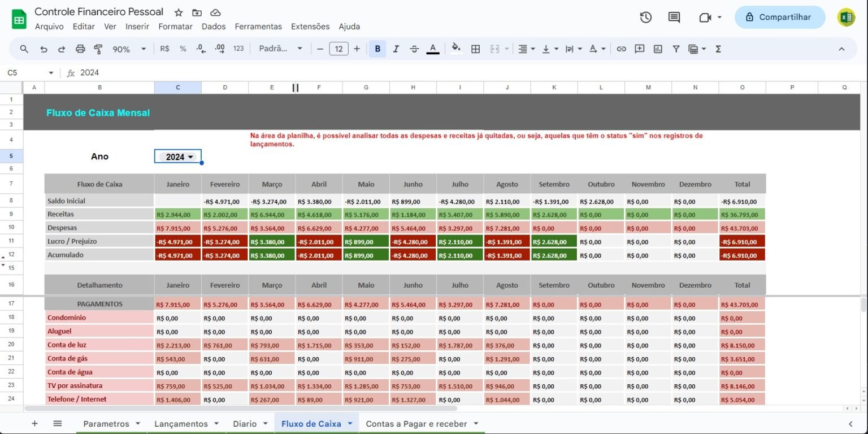This screenshot has height=434, width=868.
Task: Click the Compartilhar button
Action: click(779, 18)
